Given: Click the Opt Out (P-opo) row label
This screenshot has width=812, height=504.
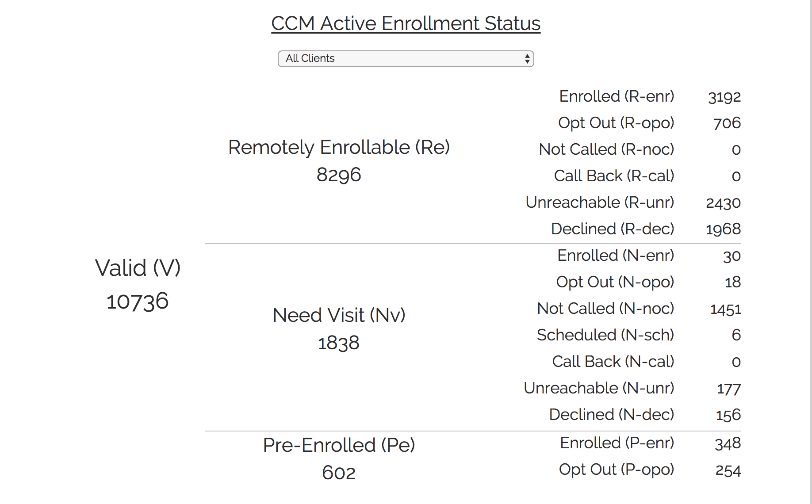Looking at the screenshot, I should (617, 470).
